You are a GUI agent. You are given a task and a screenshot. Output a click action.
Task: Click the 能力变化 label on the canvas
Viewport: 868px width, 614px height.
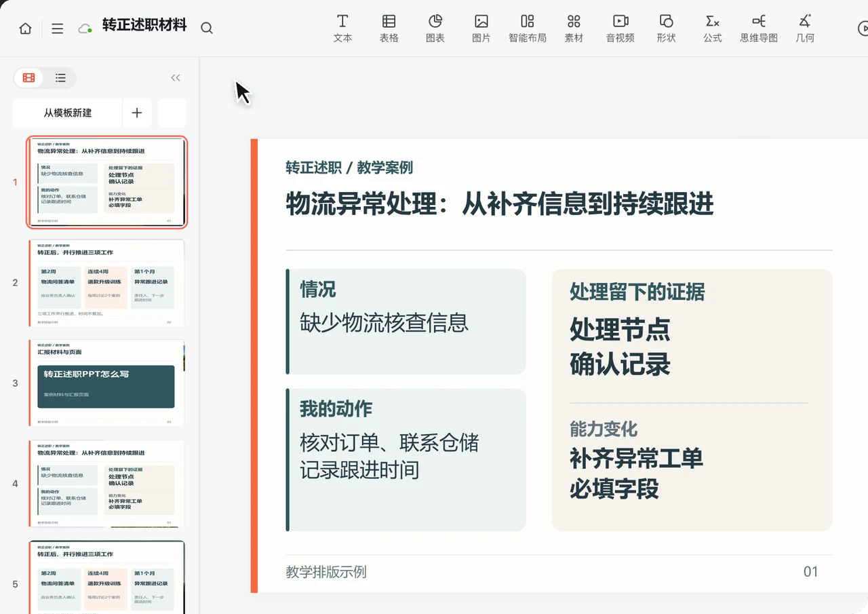tap(604, 429)
